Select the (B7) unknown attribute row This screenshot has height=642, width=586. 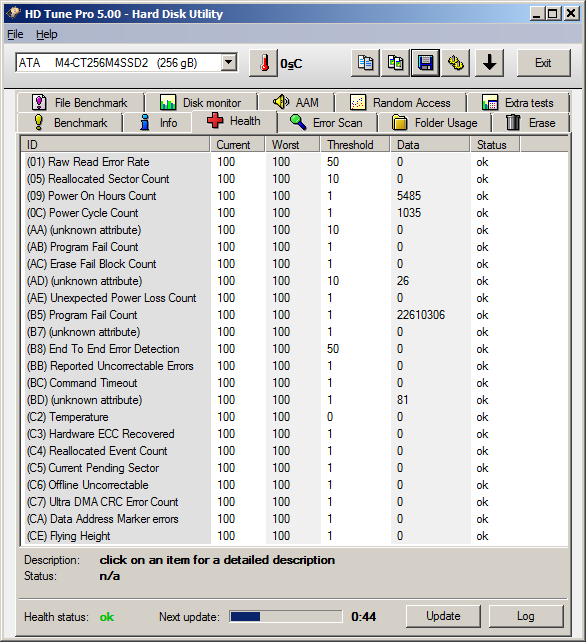[x=294, y=332]
